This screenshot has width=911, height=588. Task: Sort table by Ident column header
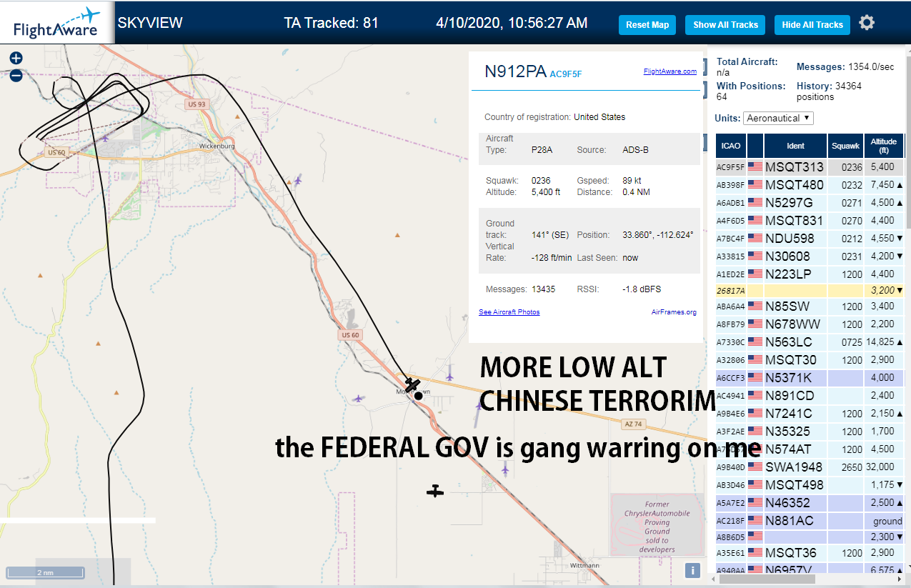(x=795, y=146)
